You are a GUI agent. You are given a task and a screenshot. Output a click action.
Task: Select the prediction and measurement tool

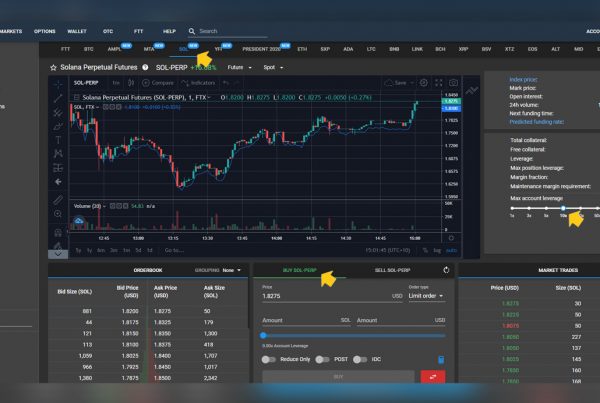click(x=58, y=168)
